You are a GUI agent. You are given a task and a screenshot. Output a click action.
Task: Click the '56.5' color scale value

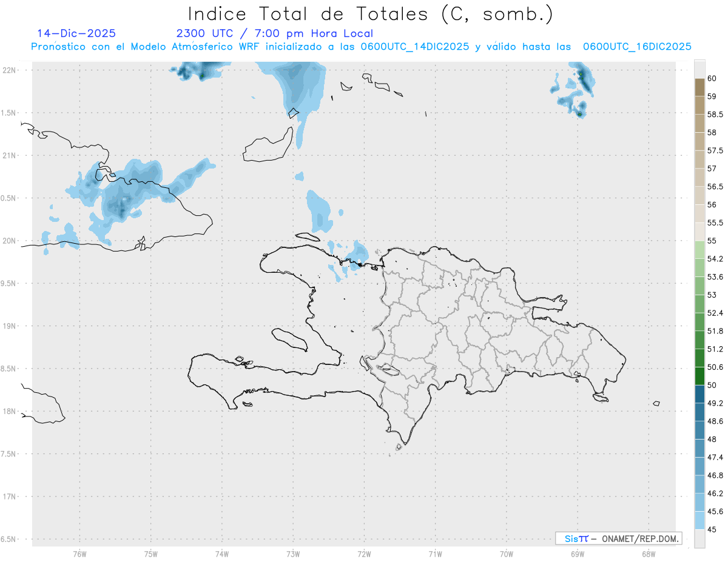click(x=715, y=187)
